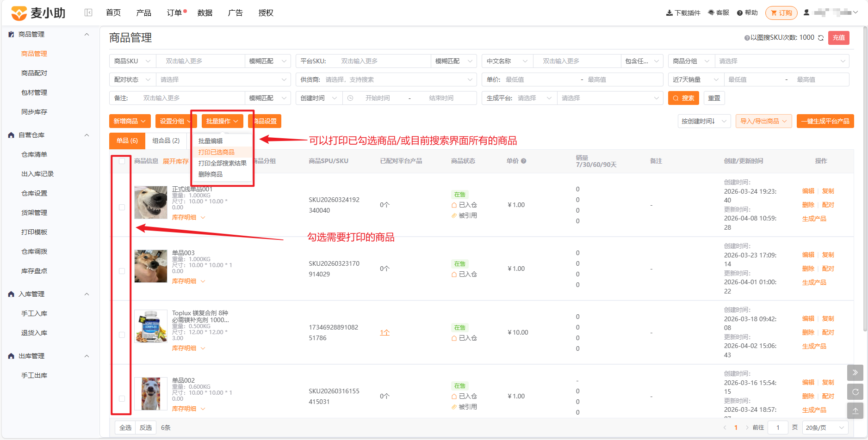Go to previous page arrow in pagination

pyautogui.click(x=725, y=428)
